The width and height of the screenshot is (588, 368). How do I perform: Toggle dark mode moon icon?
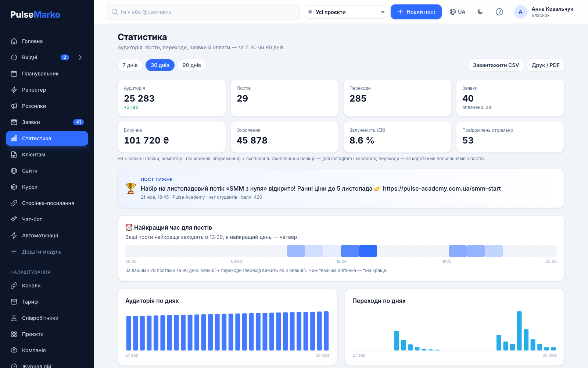pyautogui.click(x=480, y=12)
